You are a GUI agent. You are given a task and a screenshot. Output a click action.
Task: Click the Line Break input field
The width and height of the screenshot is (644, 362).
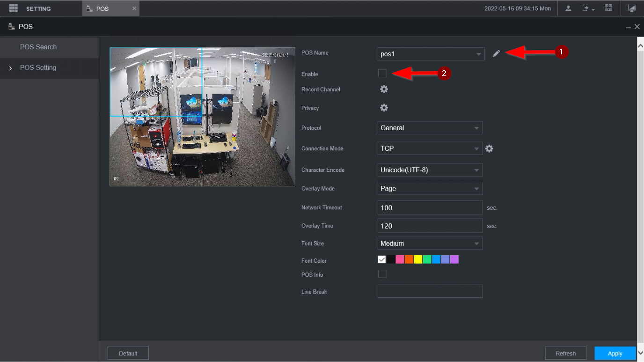point(430,291)
